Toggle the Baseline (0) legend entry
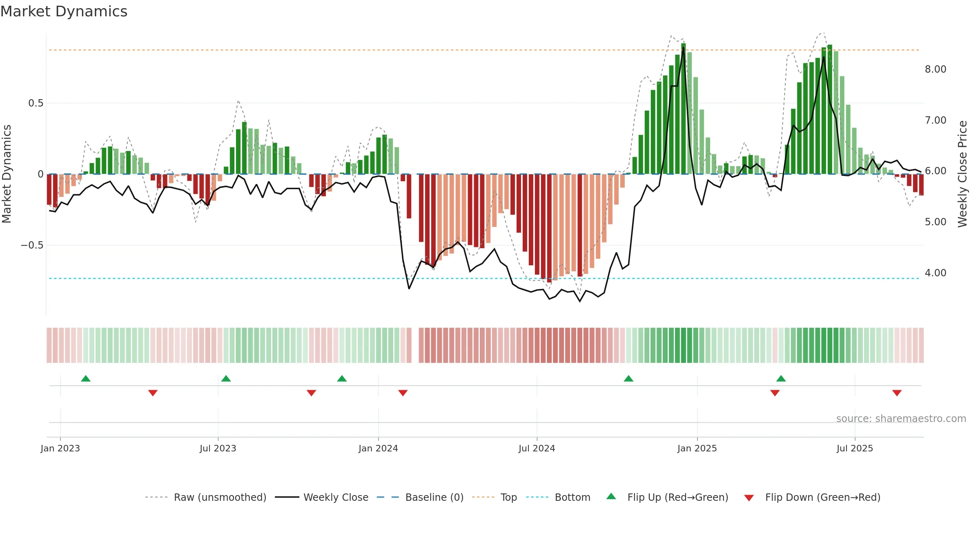The height and width of the screenshot is (551, 980). pyautogui.click(x=420, y=498)
